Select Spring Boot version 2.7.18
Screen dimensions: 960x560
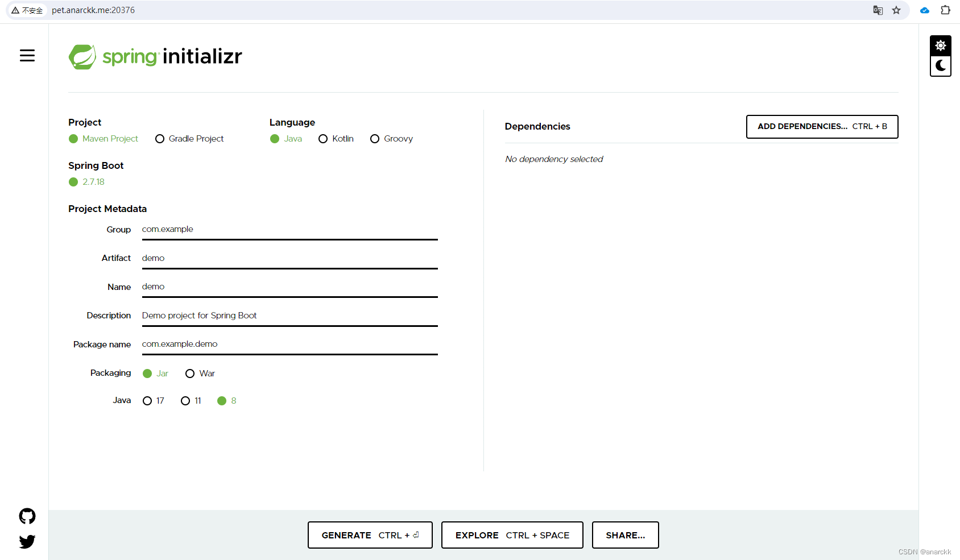click(x=86, y=182)
